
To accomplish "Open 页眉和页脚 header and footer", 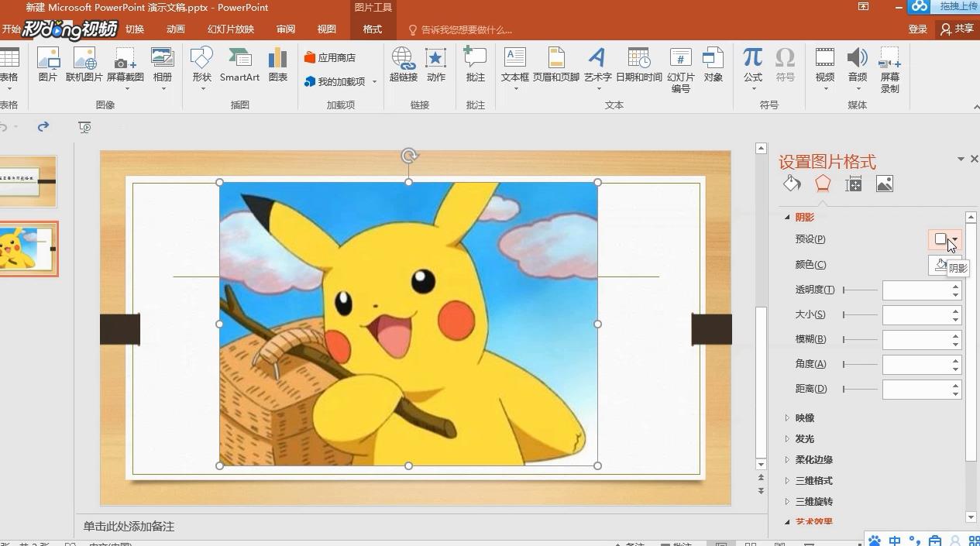I will pos(555,65).
